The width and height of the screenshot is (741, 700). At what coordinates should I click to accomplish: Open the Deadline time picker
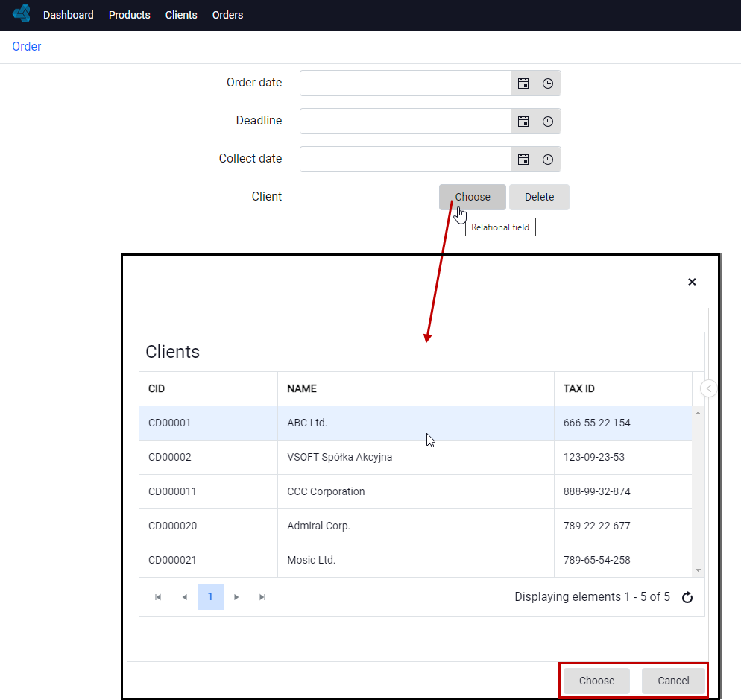(x=548, y=122)
